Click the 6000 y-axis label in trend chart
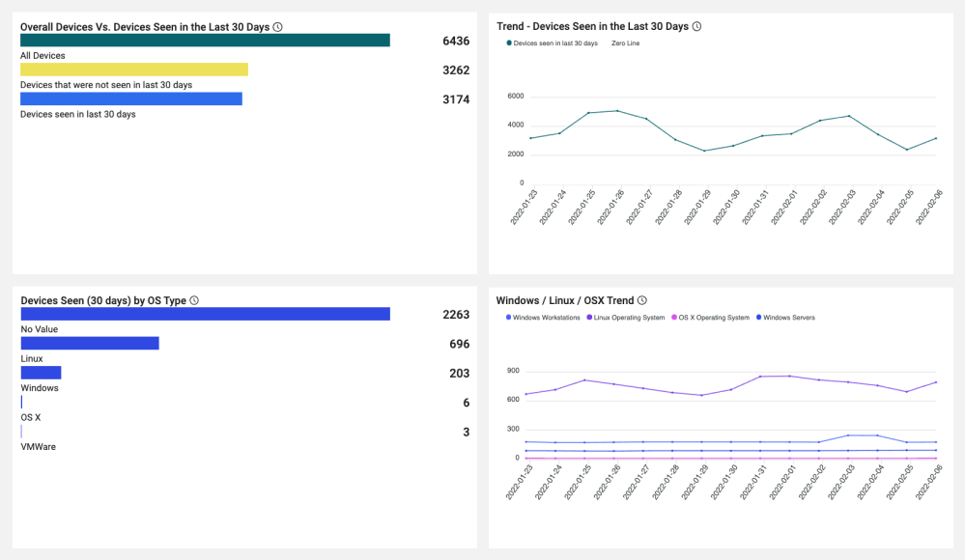This screenshot has height=560, width=965. click(x=516, y=96)
